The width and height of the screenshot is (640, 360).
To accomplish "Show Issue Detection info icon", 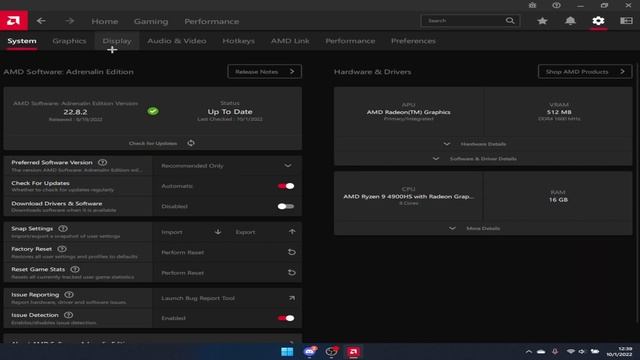I will tap(68, 315).
